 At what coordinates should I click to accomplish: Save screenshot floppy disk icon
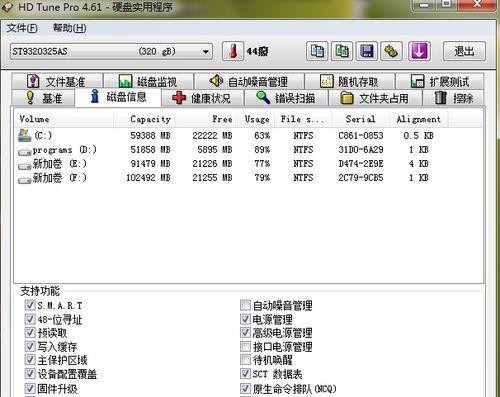[x=367, y=51]
